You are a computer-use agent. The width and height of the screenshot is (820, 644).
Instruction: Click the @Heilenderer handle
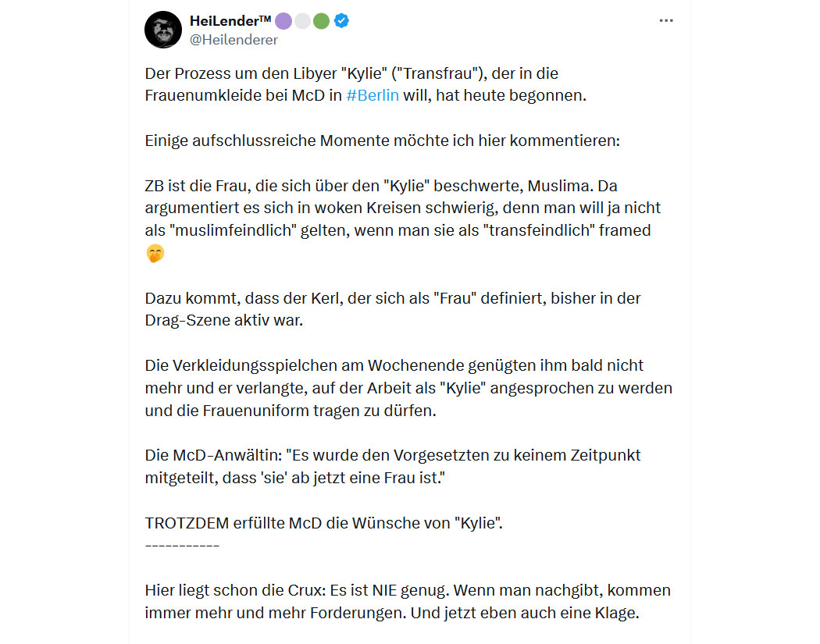click(x=234, y=40)
